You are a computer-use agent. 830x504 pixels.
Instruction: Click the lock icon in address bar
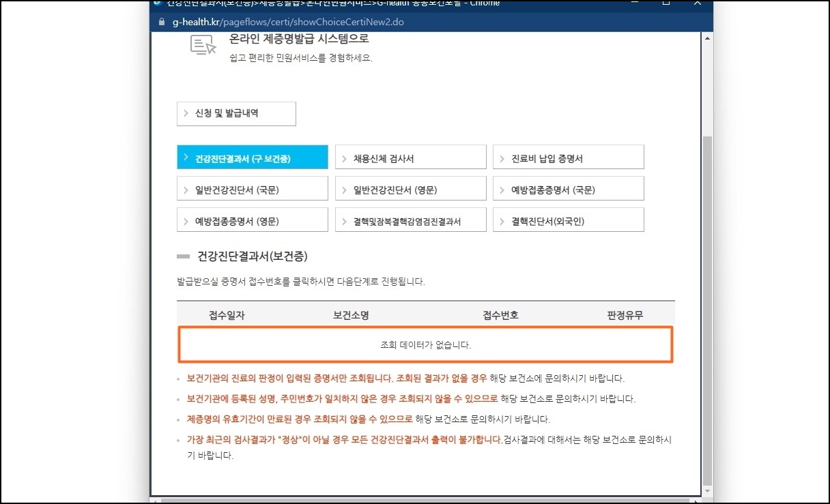point(162,22)
